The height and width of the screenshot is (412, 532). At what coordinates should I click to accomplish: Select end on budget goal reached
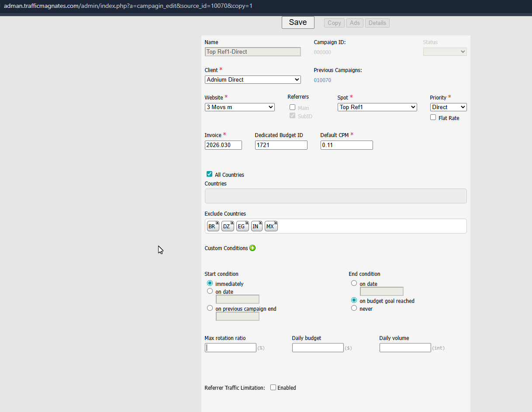pyautogui.click(x=354, y=300)
